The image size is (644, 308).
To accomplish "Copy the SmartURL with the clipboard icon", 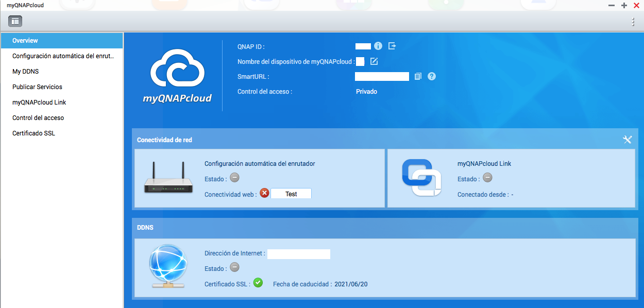I will (418, 76).
